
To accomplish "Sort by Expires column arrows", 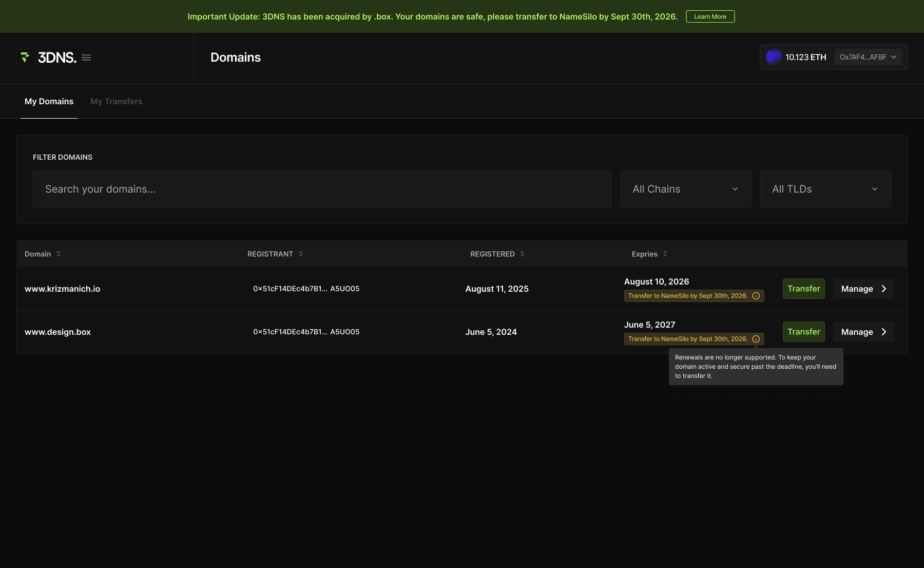I will (665, 254).
